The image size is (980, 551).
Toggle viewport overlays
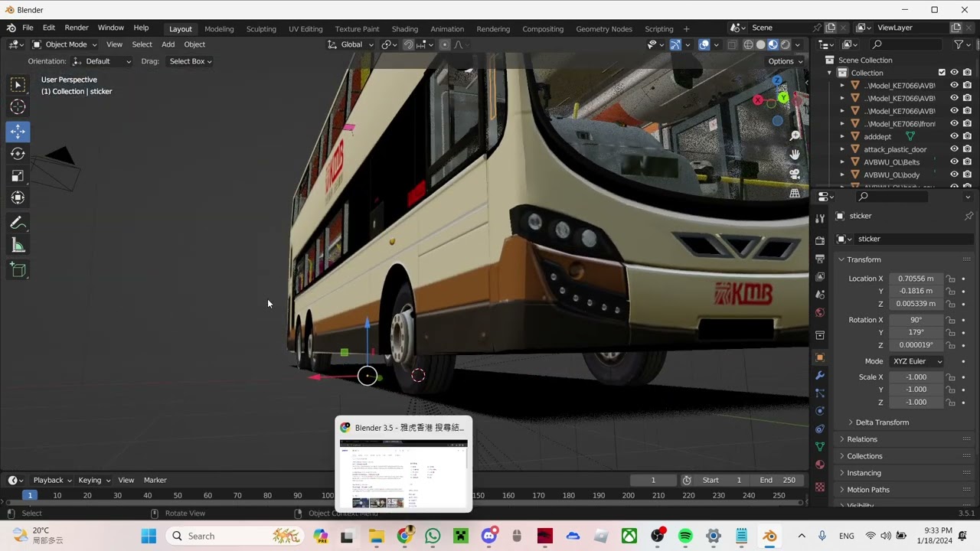coord(704,44)
